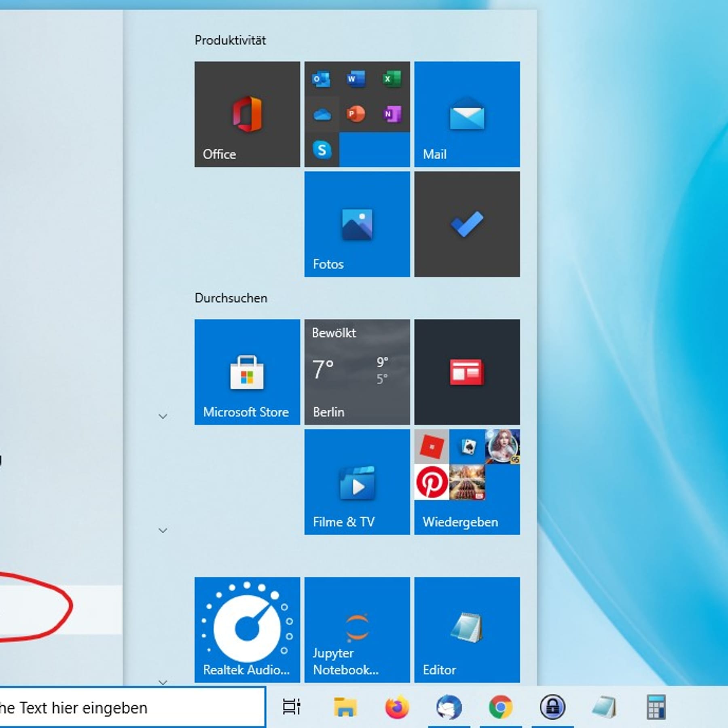Expand the chevron near the search box

163,682
